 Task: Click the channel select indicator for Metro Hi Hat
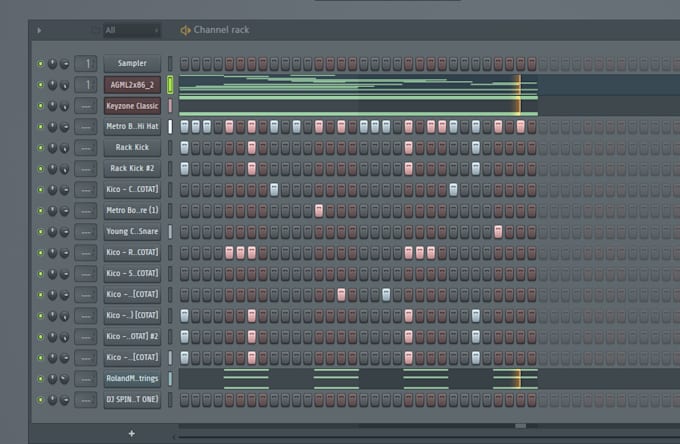tap(170, 127)
